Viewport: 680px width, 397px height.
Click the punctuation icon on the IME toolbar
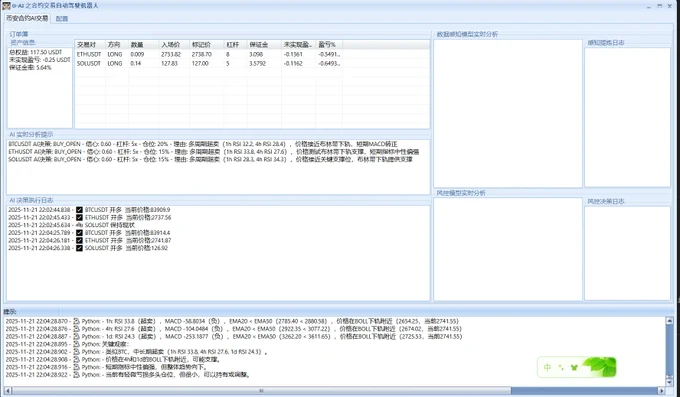(x=561, y=367)
